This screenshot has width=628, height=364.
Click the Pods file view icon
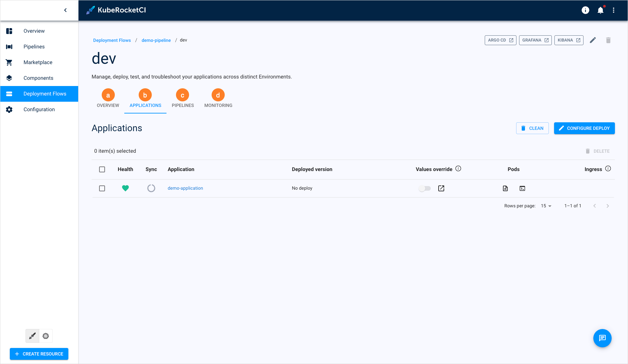click(x=505, y=188)
